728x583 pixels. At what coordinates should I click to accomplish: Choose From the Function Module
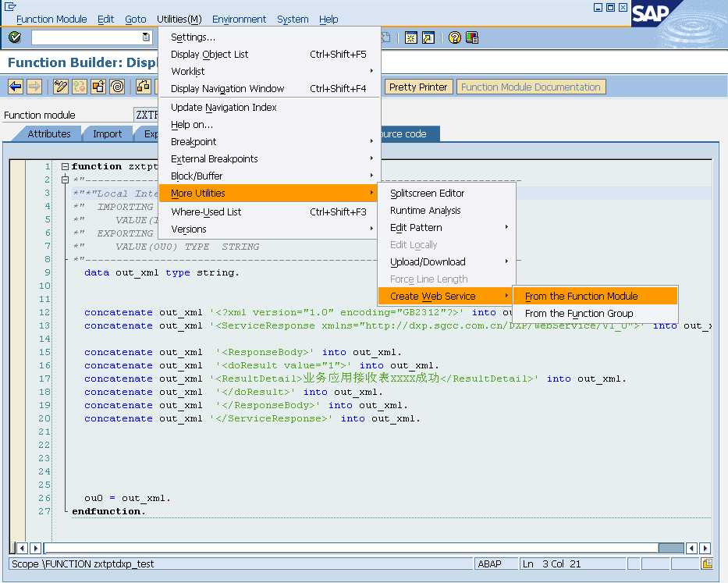(595, 297)
